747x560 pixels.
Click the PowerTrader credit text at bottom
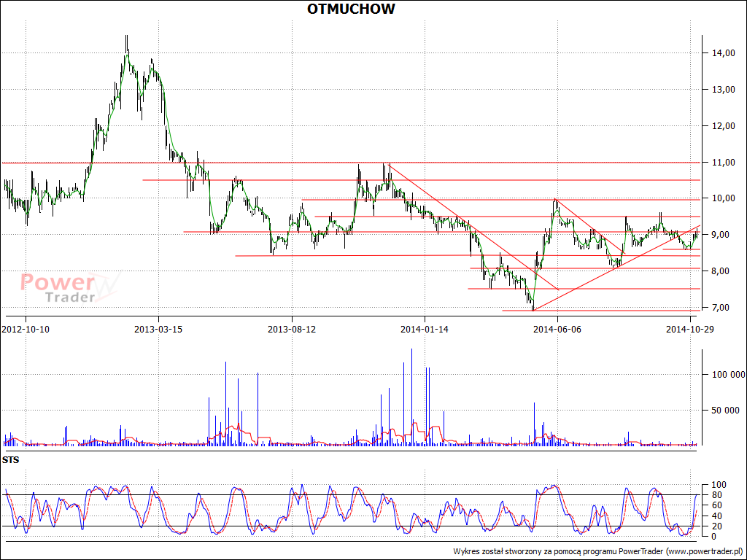(599, 551)
